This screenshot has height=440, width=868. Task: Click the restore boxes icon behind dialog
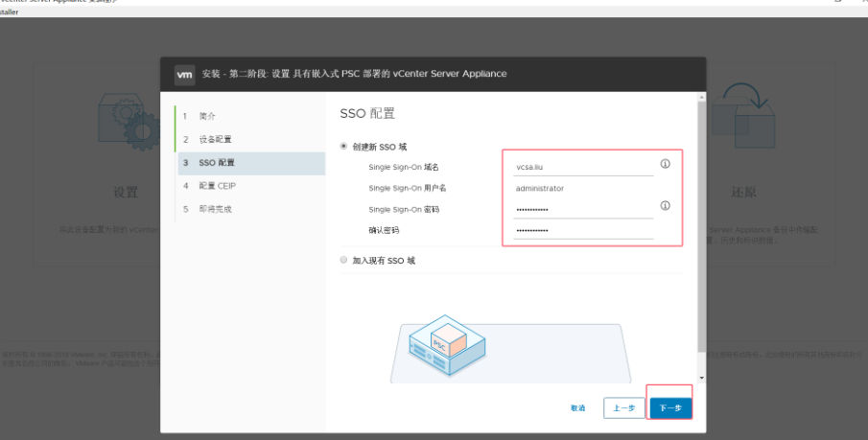tap(743, 116)
